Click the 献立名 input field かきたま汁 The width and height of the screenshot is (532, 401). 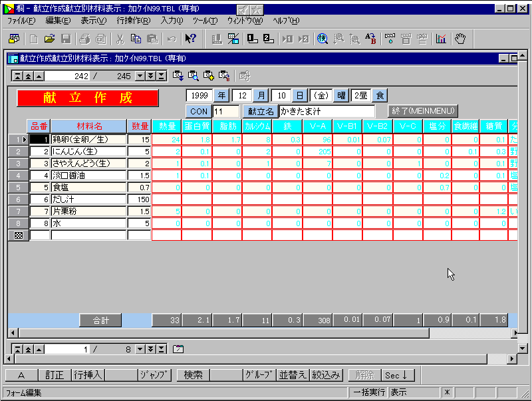327,111
